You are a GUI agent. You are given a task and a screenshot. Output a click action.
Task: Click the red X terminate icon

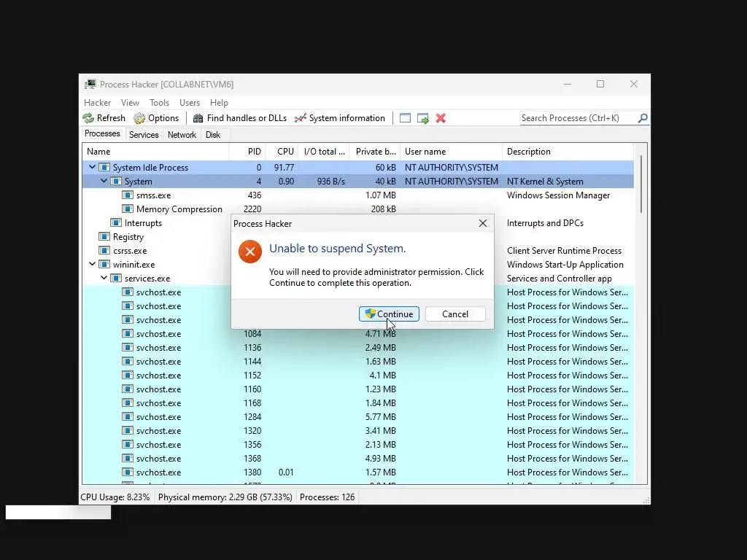pos(441,118)
